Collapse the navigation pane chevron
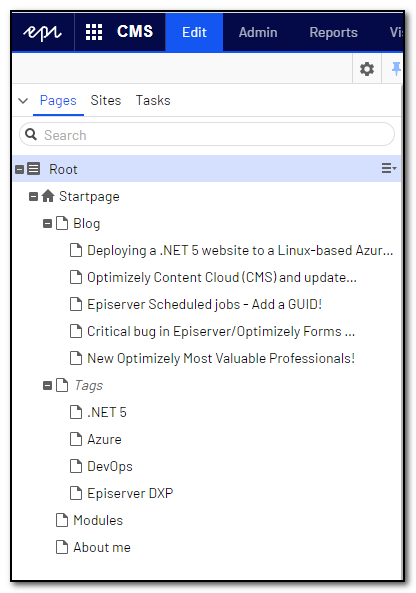This screenshot has height=593, width=416. [23, 101]
